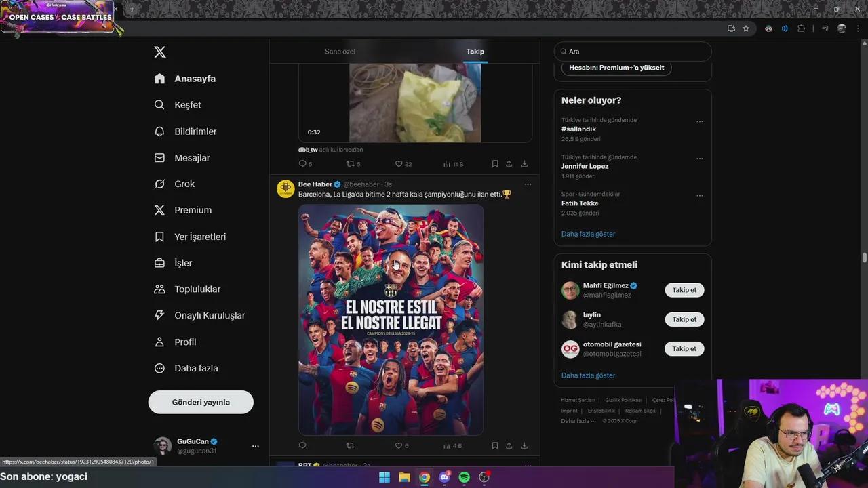Bookmark this page with browser star

click(746, 28)
